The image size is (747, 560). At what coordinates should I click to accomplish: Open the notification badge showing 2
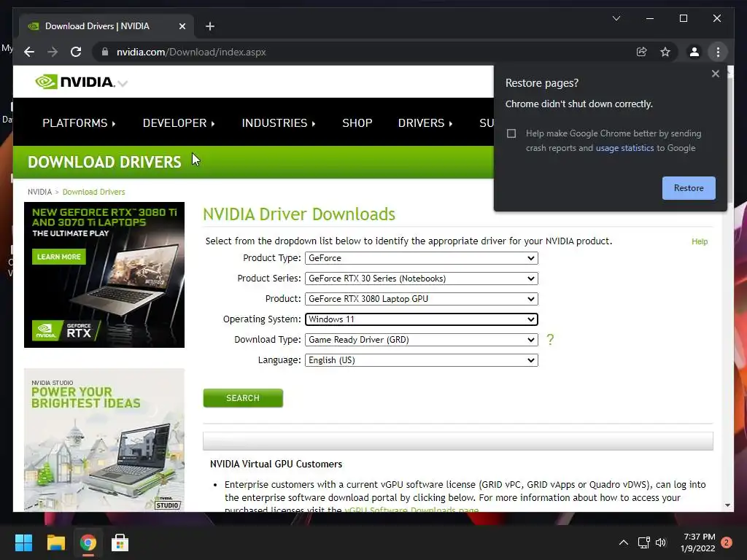pos(727,542)
